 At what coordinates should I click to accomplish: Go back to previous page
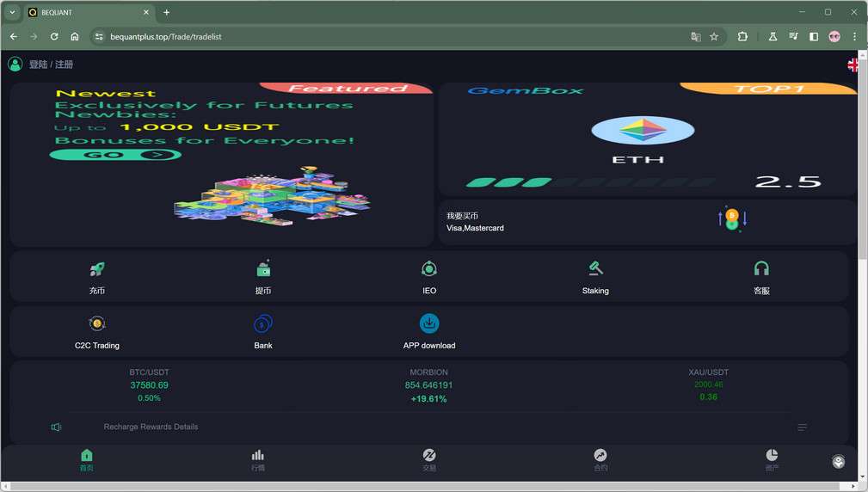[x=14, y=36]
